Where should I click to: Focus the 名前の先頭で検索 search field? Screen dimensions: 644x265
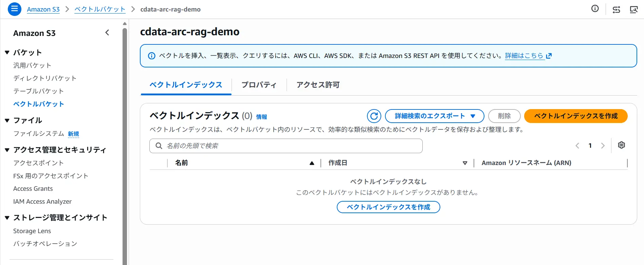(x=286, y=146)
